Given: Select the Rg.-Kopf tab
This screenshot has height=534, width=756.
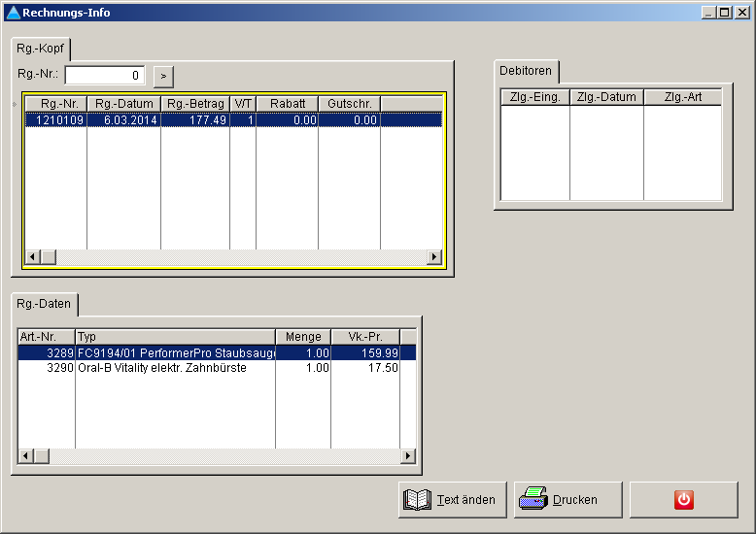Looking at the screenshot, I should [41, 49].
